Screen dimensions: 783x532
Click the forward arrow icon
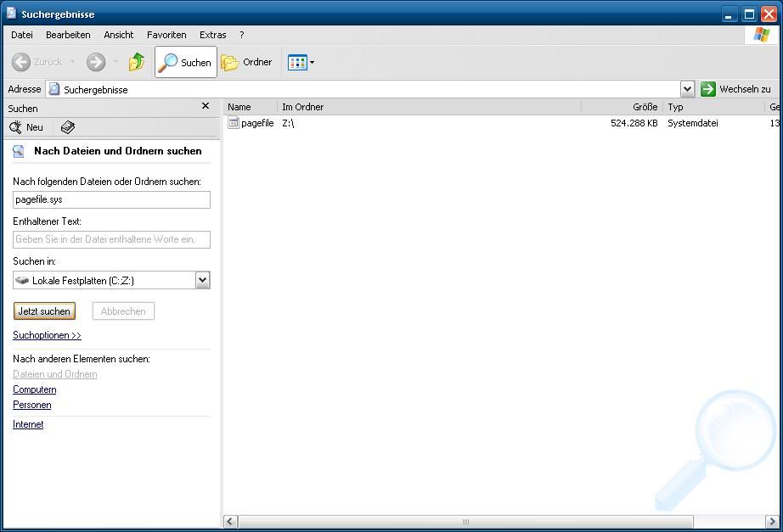96,63
